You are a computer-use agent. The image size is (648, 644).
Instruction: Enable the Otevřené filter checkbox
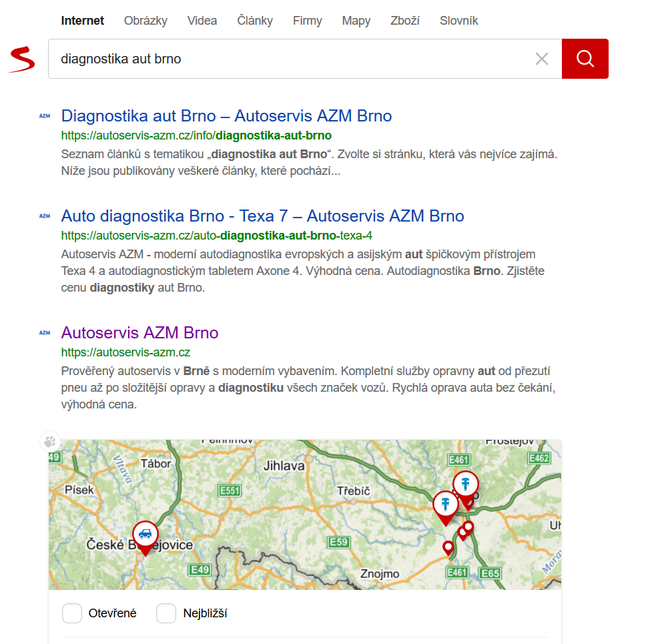[72, 613]
